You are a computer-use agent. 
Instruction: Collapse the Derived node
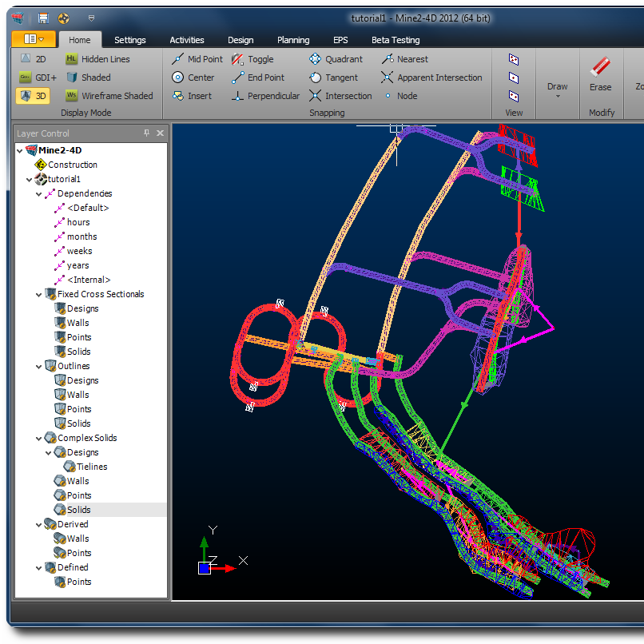[38, 524]
